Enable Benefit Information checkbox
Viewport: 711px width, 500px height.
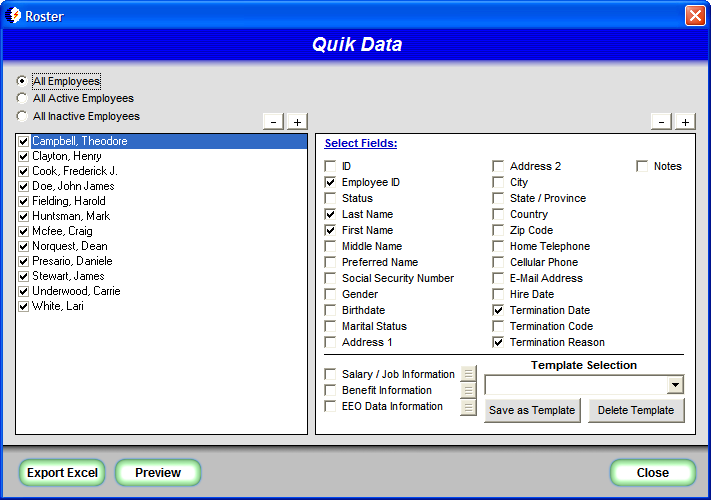coord(330,390)
